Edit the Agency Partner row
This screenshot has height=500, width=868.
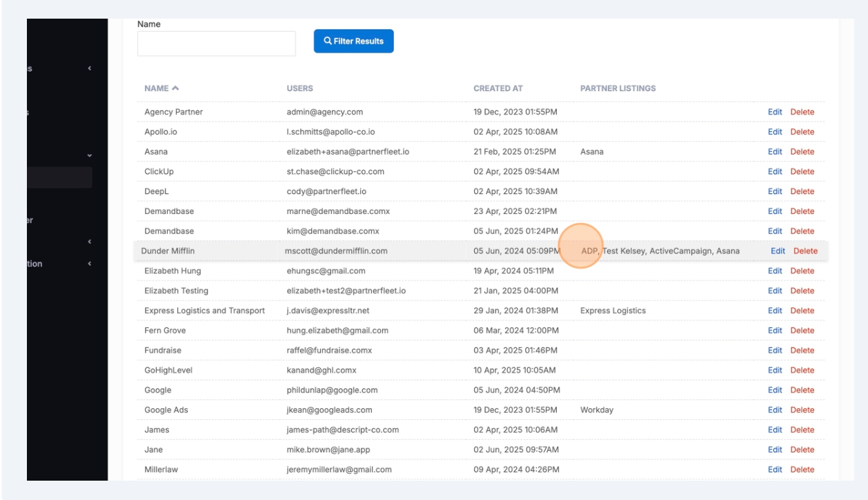coord(775,112)
